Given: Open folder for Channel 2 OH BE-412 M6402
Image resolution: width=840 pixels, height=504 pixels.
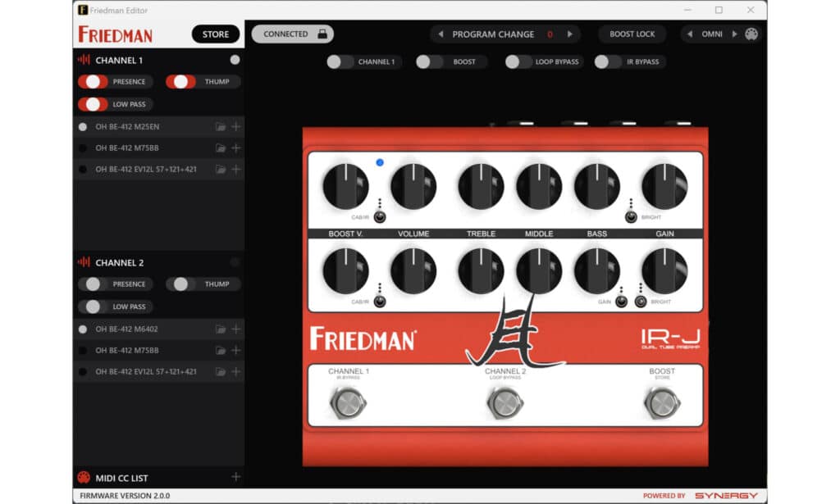Looking at the screenshot, I should (x=220, y=329).
